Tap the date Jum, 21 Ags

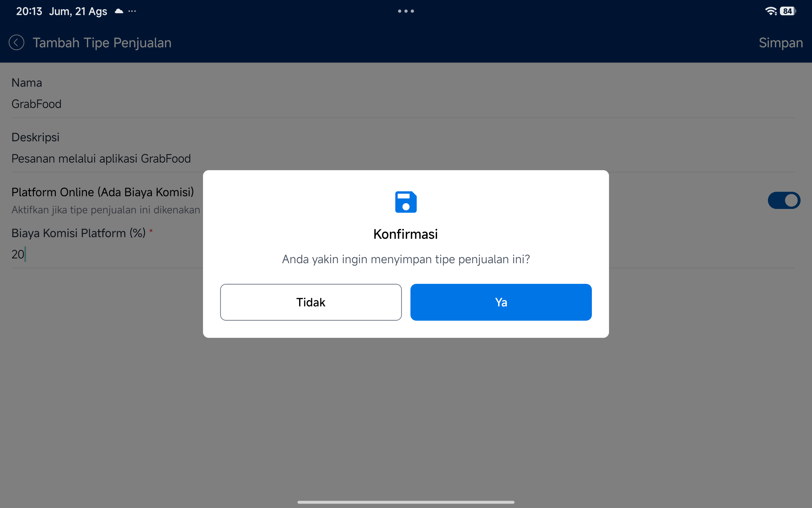point(78,11)
